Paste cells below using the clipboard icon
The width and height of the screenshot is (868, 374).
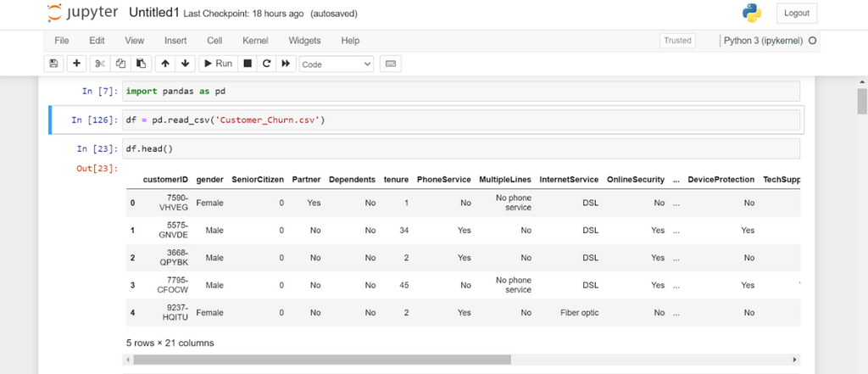[140, 64]
